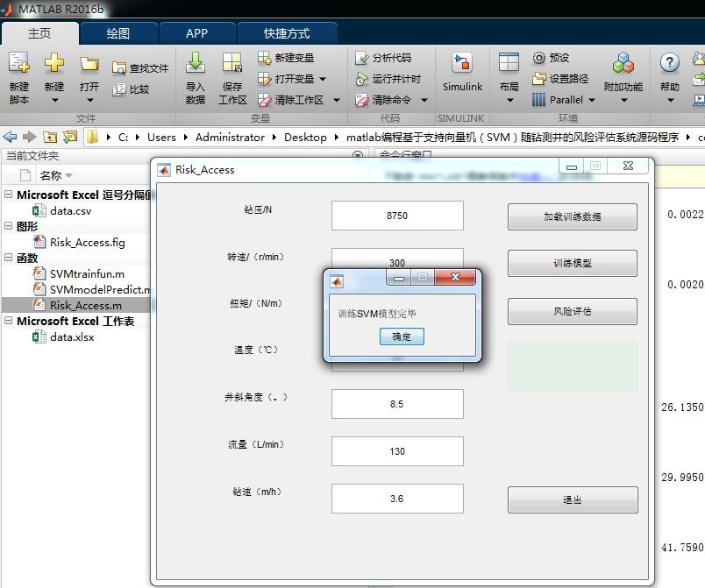Viewport: 705px width, 588px height.
Task: Collapse Microsoft Excel 工作表 group
Action: point(8,320)
